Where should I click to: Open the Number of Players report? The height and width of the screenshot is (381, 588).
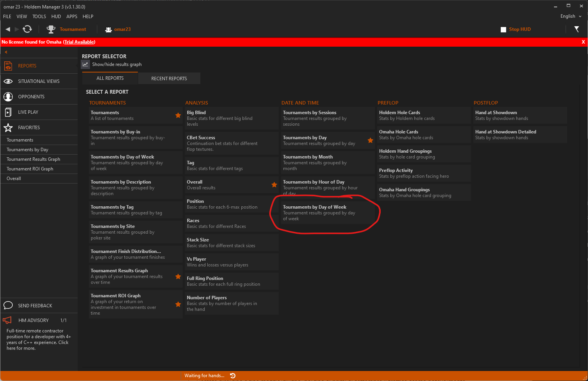[x=232, y=303]
